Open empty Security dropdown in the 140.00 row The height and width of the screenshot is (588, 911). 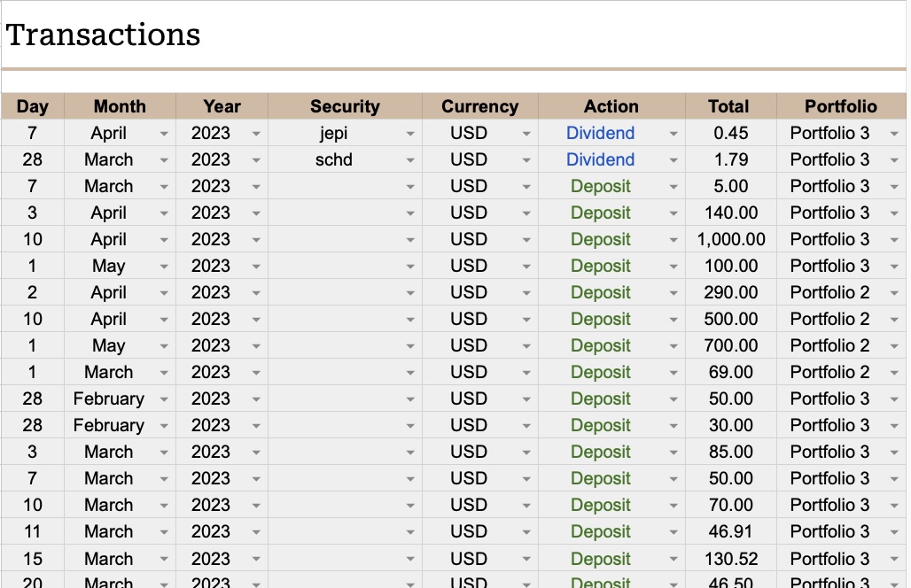[409, 213]
